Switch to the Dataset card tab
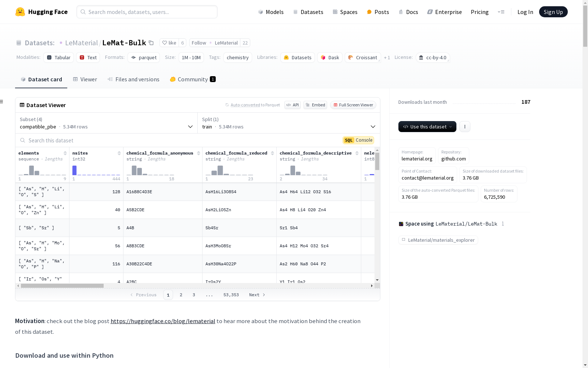 coord(41,79)
